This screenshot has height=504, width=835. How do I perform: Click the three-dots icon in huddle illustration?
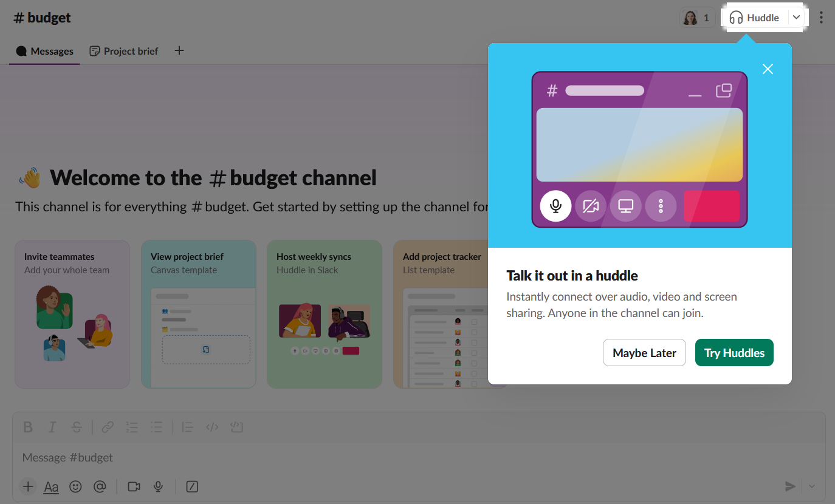click(x=661, y=206)
